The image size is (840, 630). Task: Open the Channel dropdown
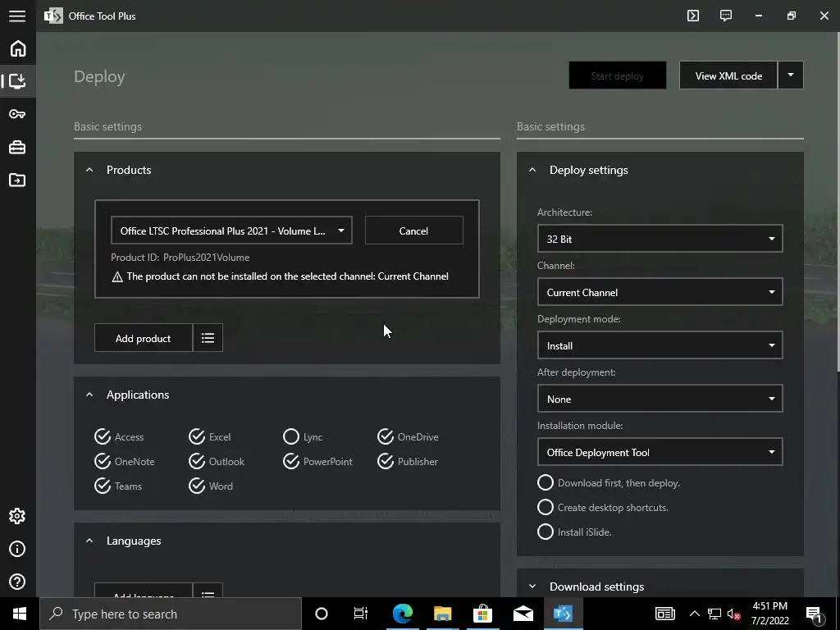[660, 292]
